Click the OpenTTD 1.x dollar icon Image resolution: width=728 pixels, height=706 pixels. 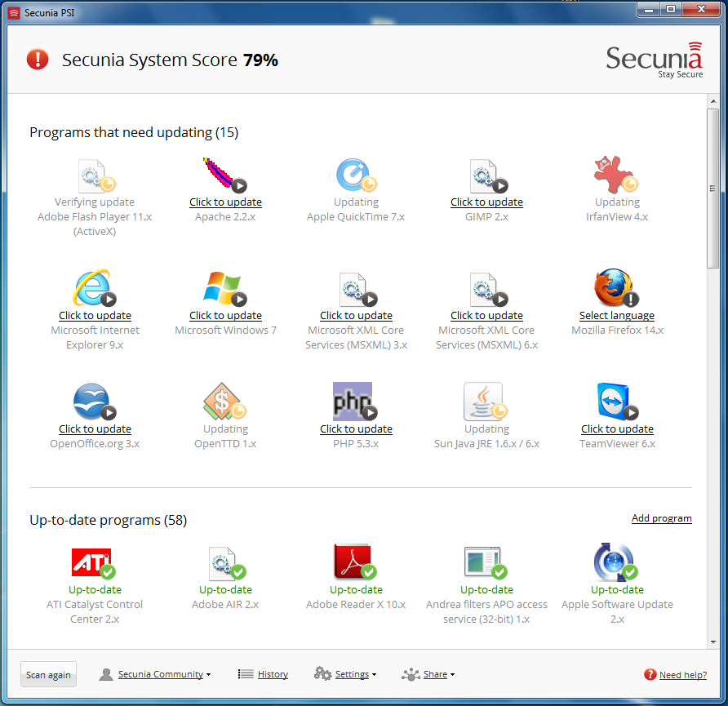click(x=224, y=401)
